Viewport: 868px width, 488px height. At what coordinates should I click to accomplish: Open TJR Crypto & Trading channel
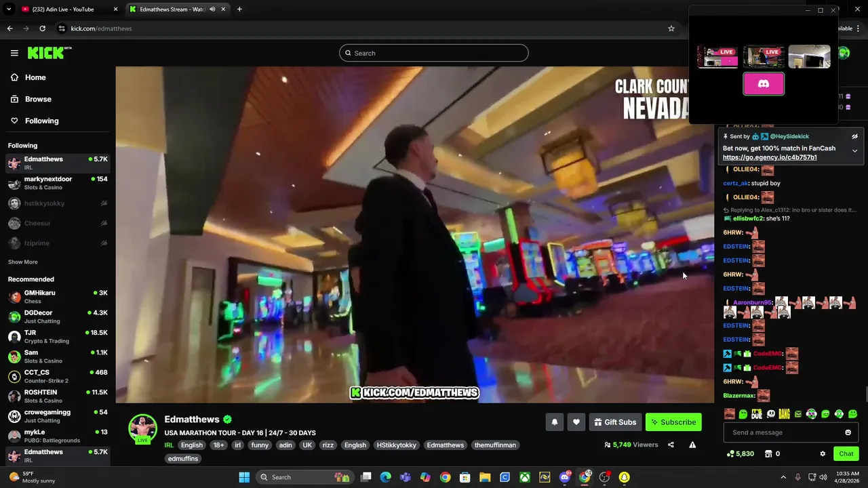tap(58, 337)
